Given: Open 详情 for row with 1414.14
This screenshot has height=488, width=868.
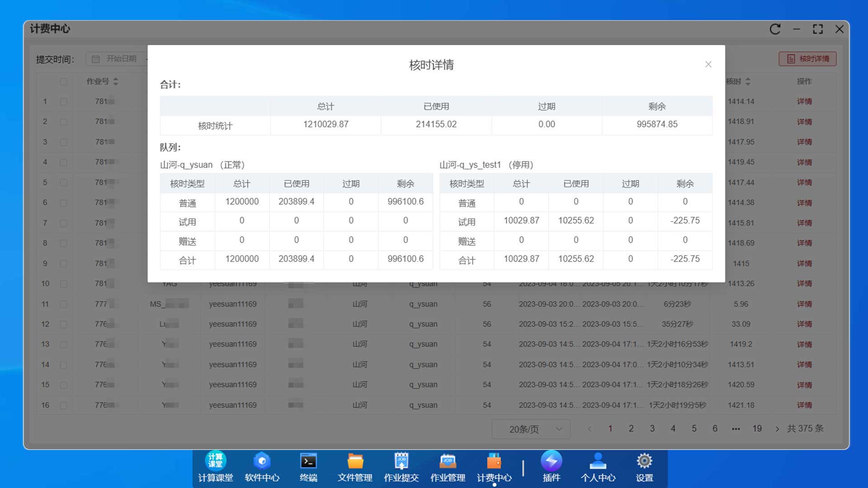Looking at the screenshot, I should pyautogui.click(x=804, y=102).
